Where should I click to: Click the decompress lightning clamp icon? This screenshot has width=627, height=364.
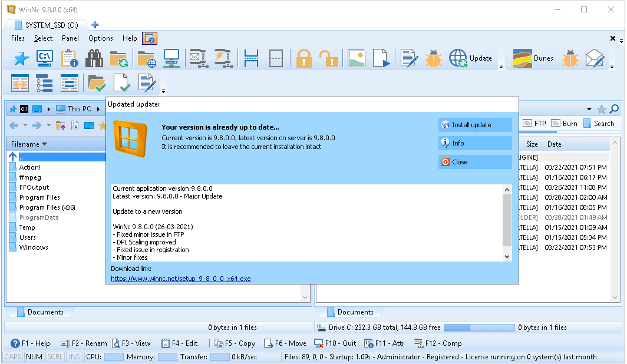click(x=223, y=58)
